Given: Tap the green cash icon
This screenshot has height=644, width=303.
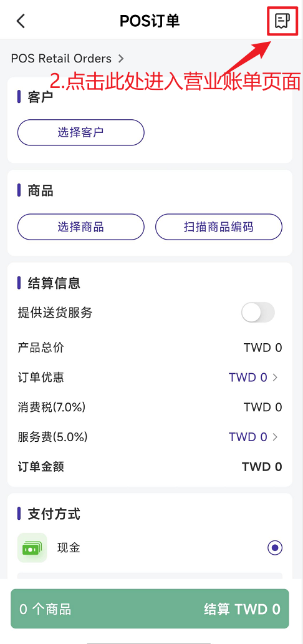Looking at the screenshot, I should 32,547.
